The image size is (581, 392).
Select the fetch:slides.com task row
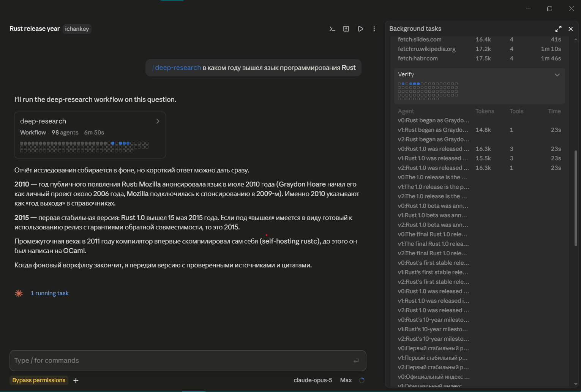click(480, 40)
